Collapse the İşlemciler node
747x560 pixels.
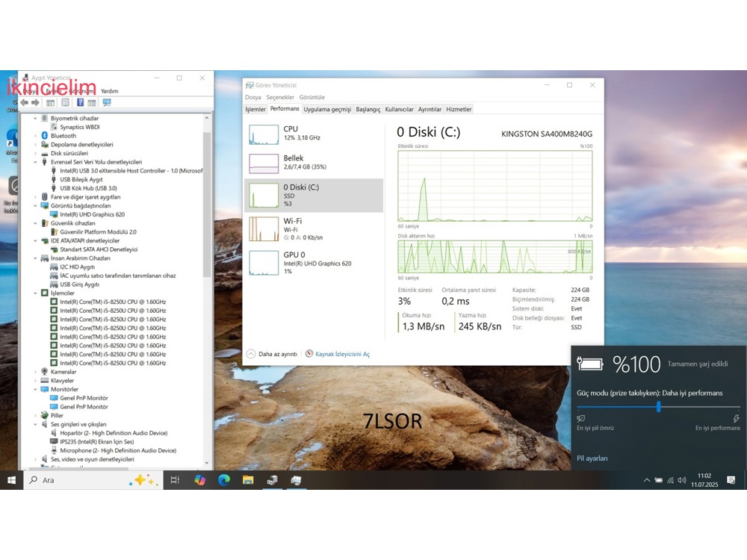coord(35,293)
